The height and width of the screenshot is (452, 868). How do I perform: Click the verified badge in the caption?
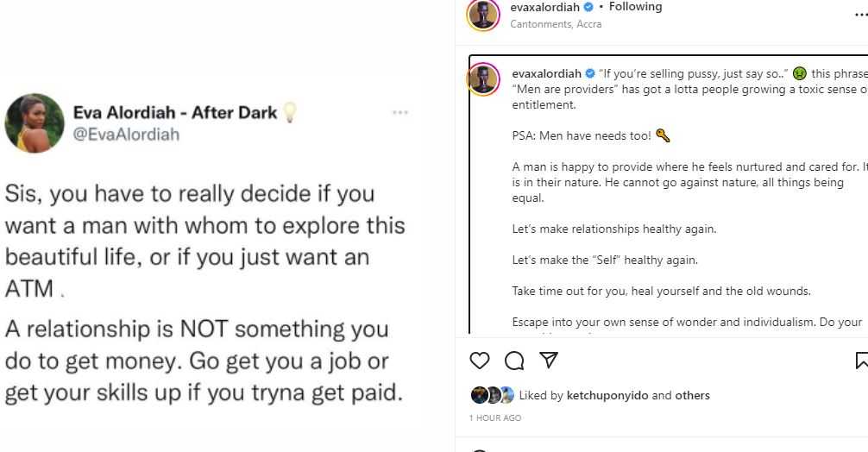click(x=590, y=73)
